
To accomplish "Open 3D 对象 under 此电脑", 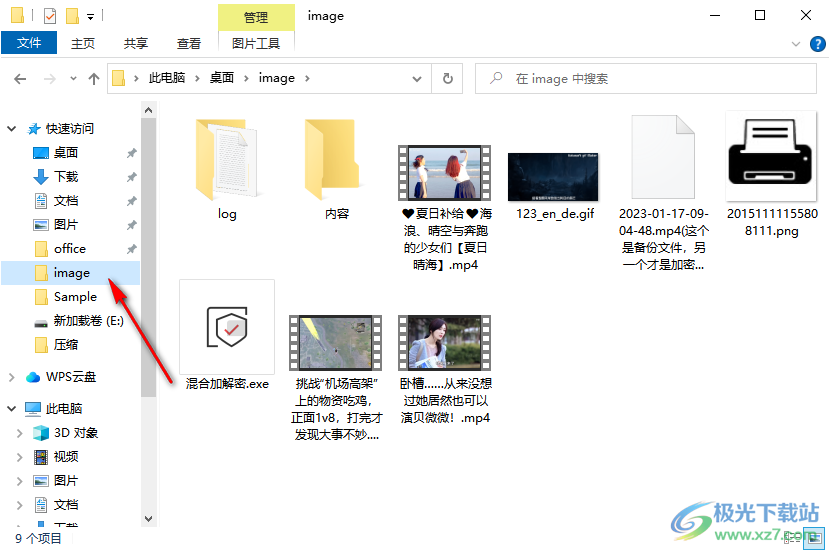I will click(76, 433).
